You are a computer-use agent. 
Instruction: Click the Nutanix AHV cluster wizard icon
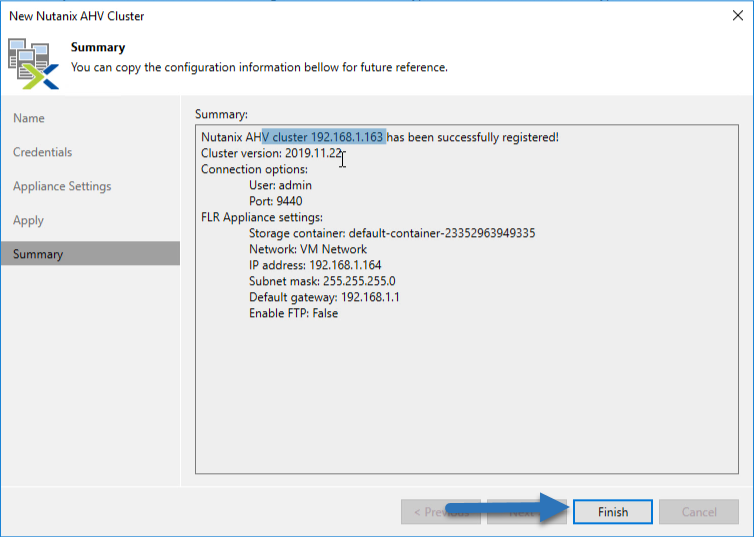point(33,64)
